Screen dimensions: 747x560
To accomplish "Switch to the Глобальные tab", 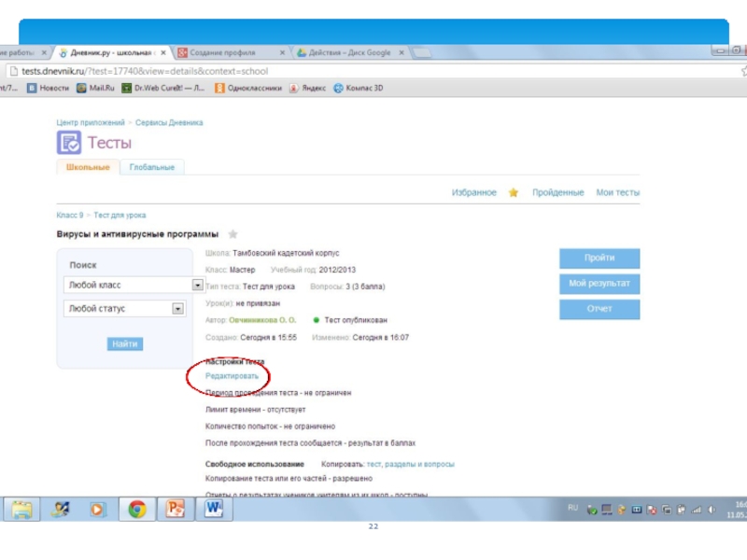I will click(152, 167).
